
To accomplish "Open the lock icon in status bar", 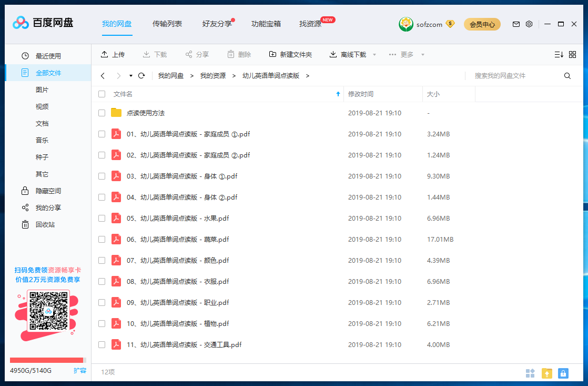I will (563, 373).
